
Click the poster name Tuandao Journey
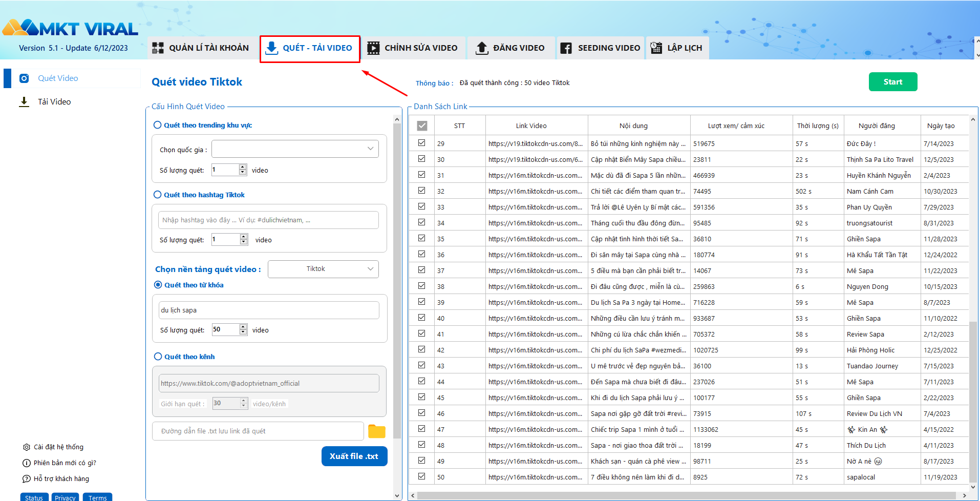click(872, 366)
